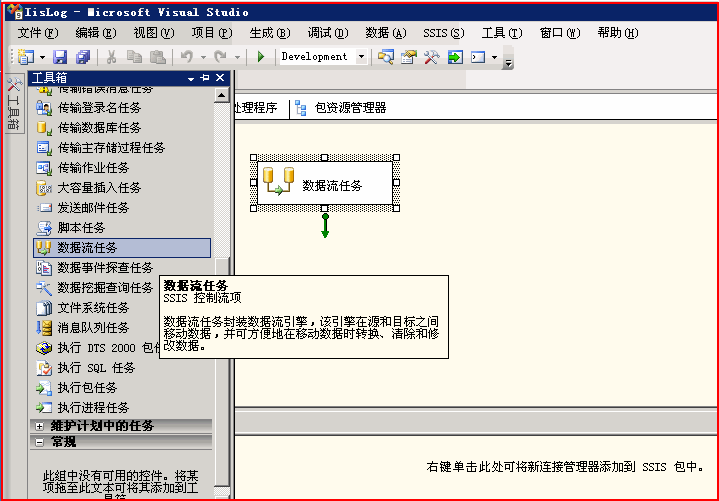Collapse the 常规 toolbox group

tap(39, 442)
